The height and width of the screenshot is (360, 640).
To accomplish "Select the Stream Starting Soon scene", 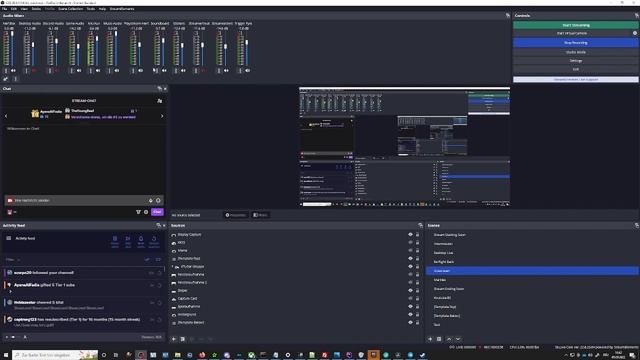I will point(449,235).
